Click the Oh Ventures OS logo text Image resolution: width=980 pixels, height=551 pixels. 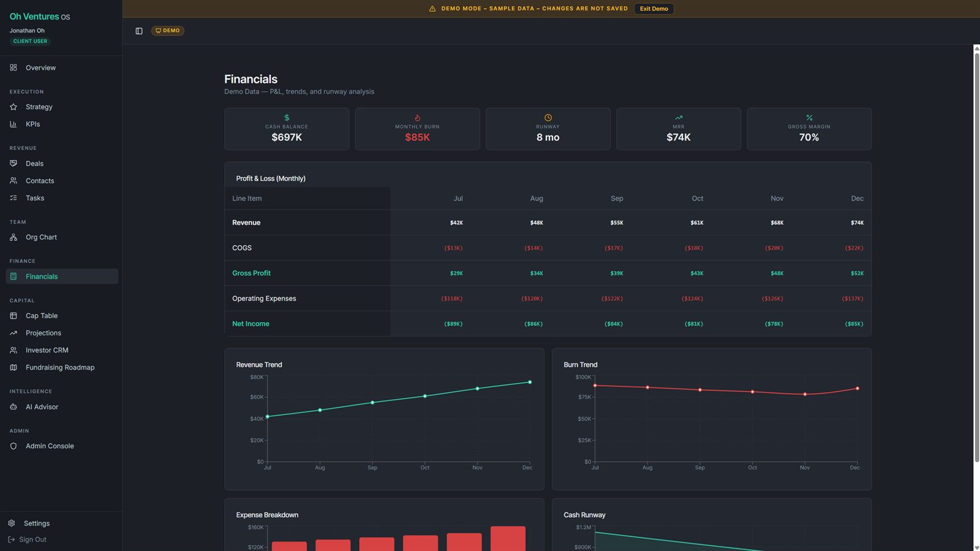click(x=40, y=17)
